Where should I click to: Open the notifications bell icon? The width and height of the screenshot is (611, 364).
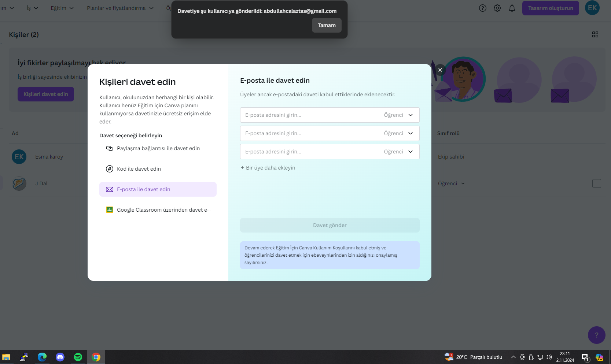(x=512, y=8)
